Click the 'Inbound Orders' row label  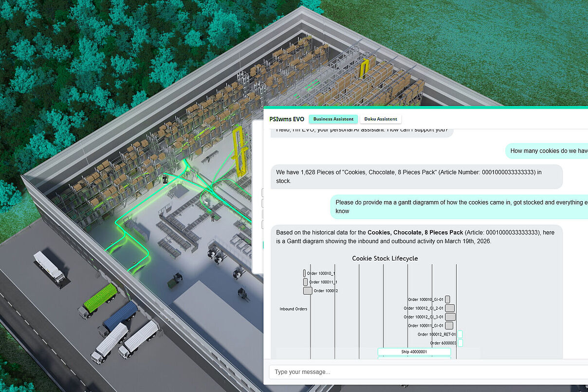pos(293,309)
